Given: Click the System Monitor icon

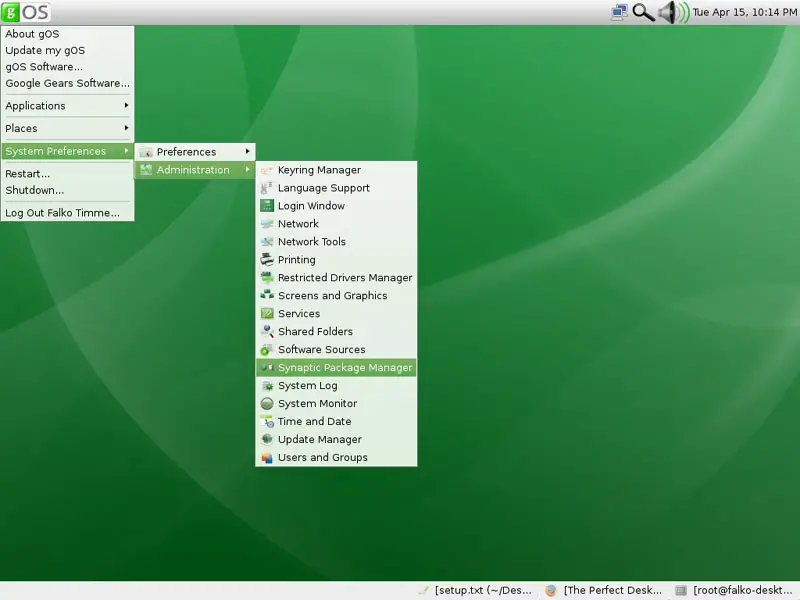Looking at the screenshot, I should point(267,403).
